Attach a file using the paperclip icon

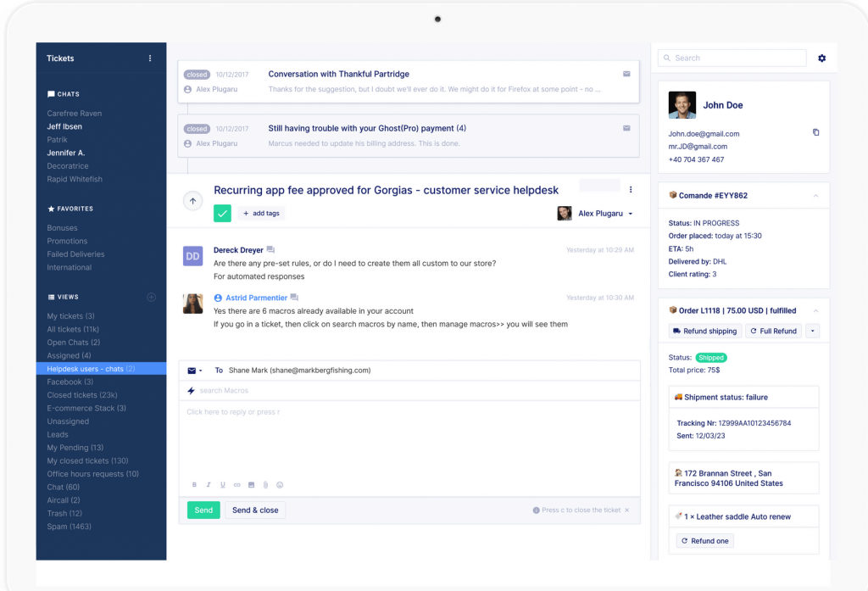[x=265, y=485]
